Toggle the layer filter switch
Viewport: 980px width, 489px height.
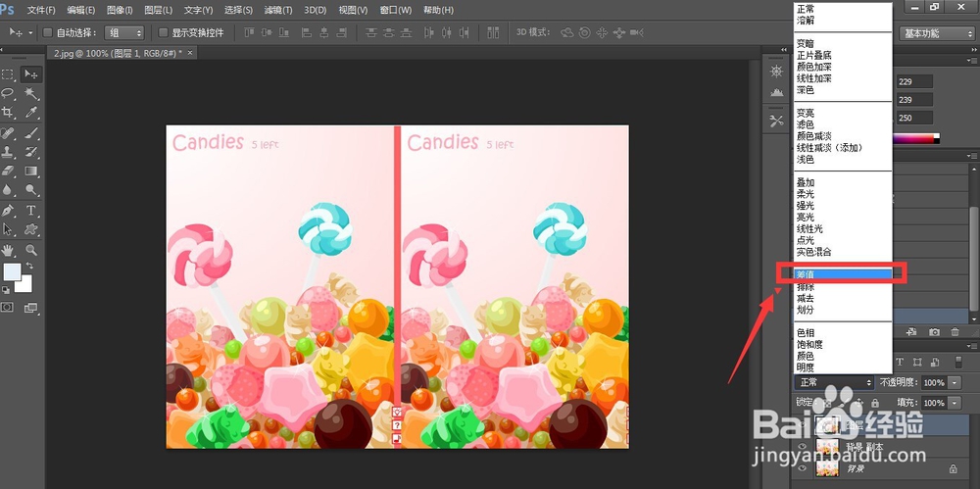point(960,362)
